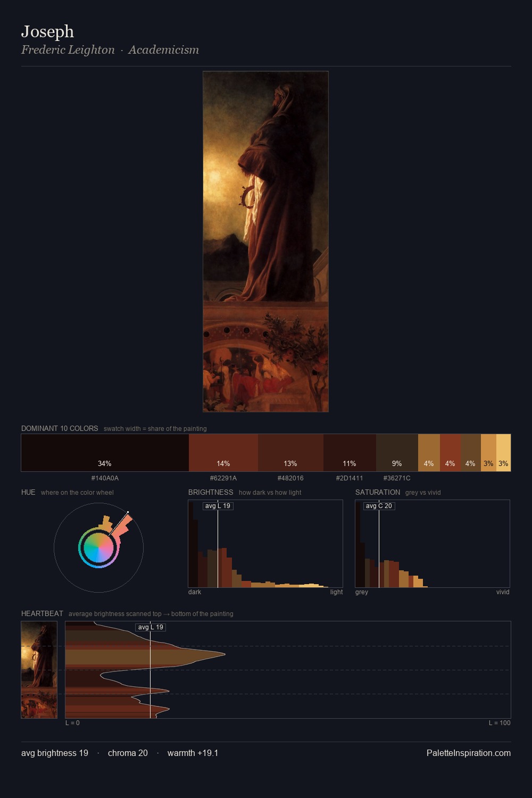The image size is (532, 798).
Task: Click the '#62291A' hex code label
Action: (x=223, y=478)
